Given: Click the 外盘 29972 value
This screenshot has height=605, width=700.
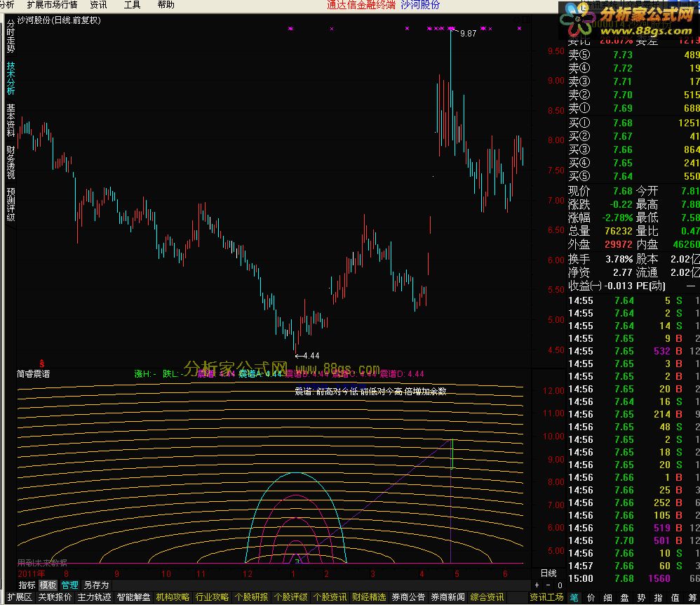Looking at the screenshot, I should point(619,245).
